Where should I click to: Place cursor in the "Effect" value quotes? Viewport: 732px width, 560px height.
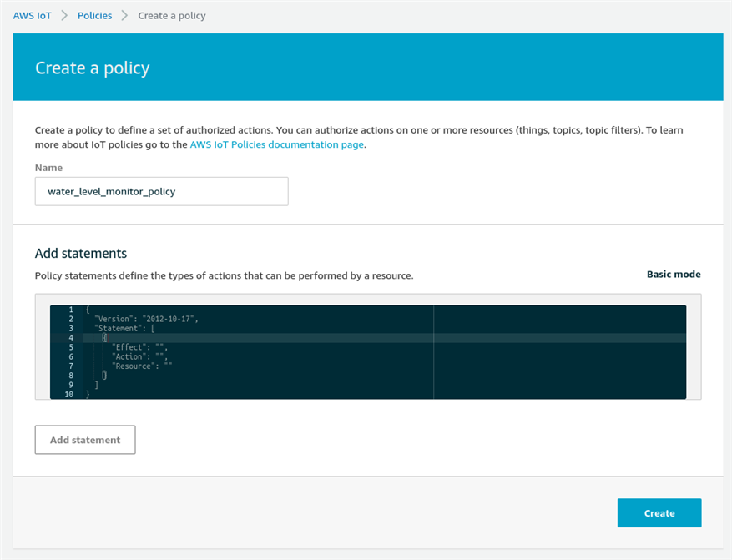tap(159, 347)
